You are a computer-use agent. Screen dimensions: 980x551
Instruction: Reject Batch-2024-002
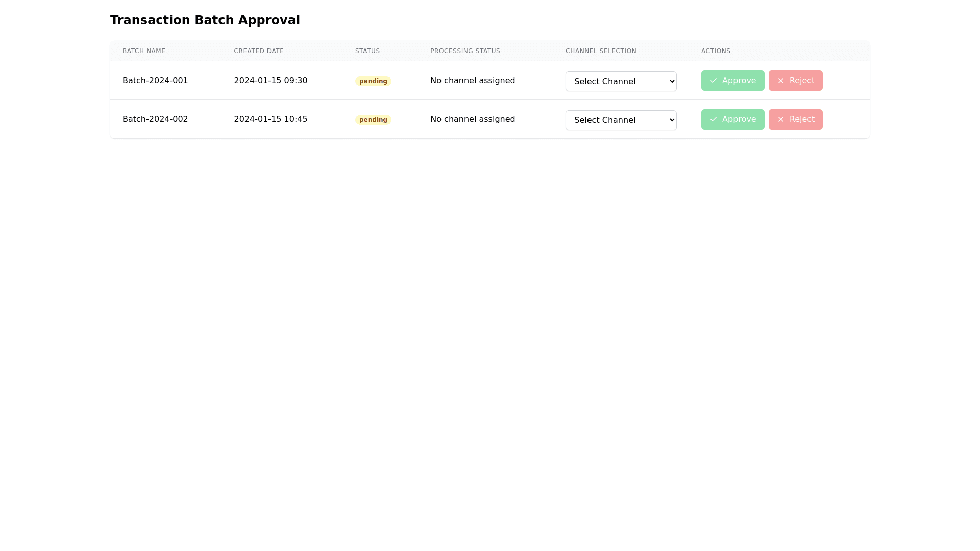tap(795, 119)
